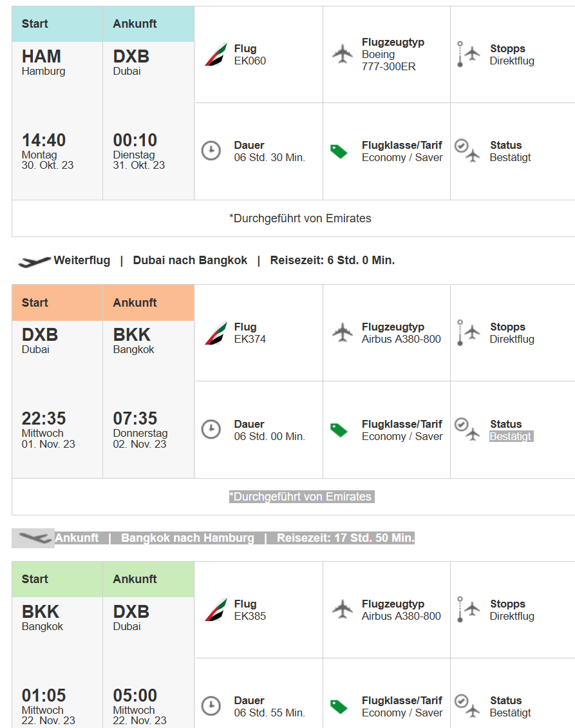Click the highlighted Bestätigt status of flight EK374
This screenshot has height=728, width=575.
point(511,436)
